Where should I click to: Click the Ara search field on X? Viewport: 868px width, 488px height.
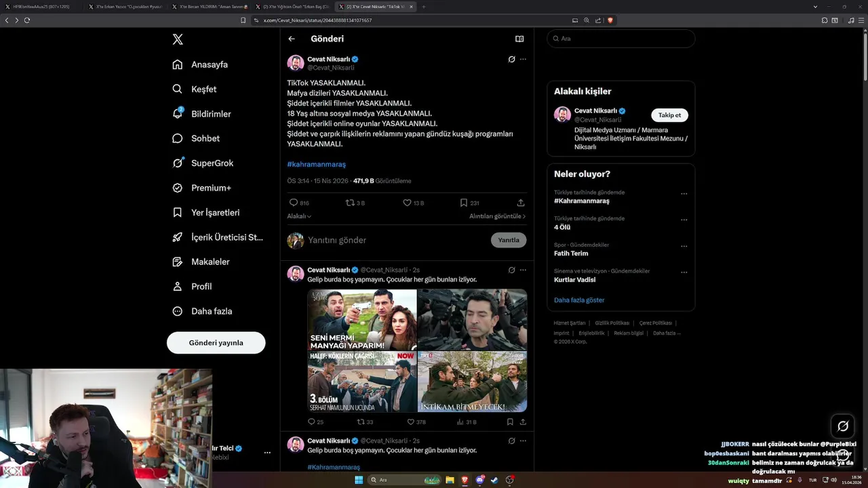[x=621, y=39]
